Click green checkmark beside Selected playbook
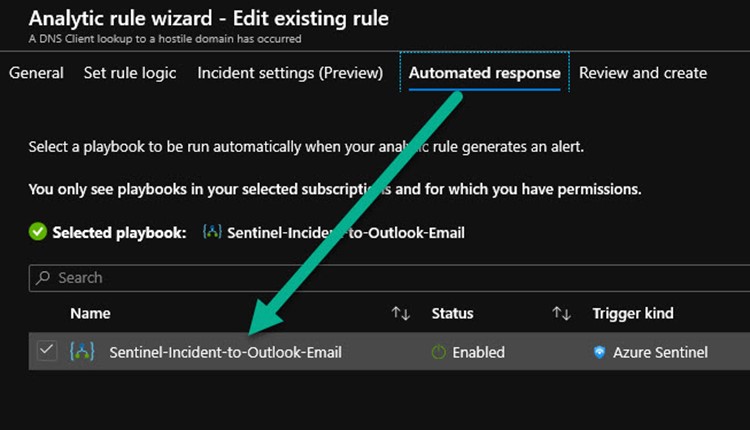Screen dimensions: 750x430 [38, 232]
